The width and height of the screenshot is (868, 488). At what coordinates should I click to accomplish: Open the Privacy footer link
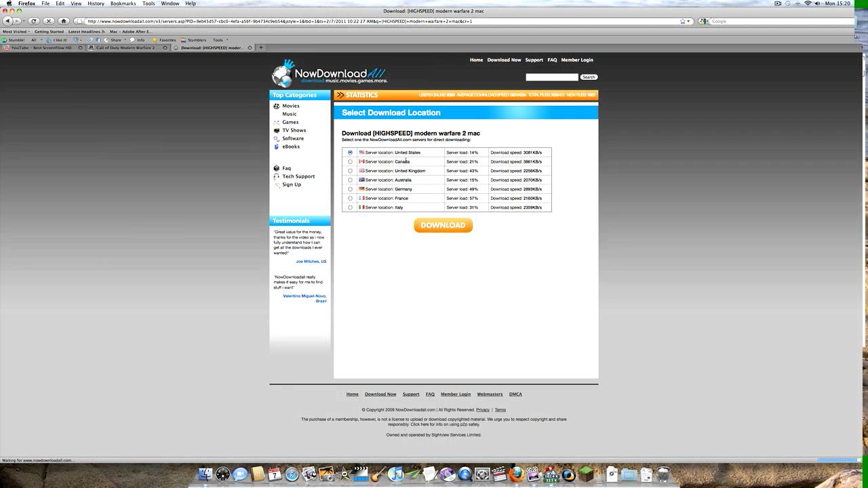tap(483, 409)
